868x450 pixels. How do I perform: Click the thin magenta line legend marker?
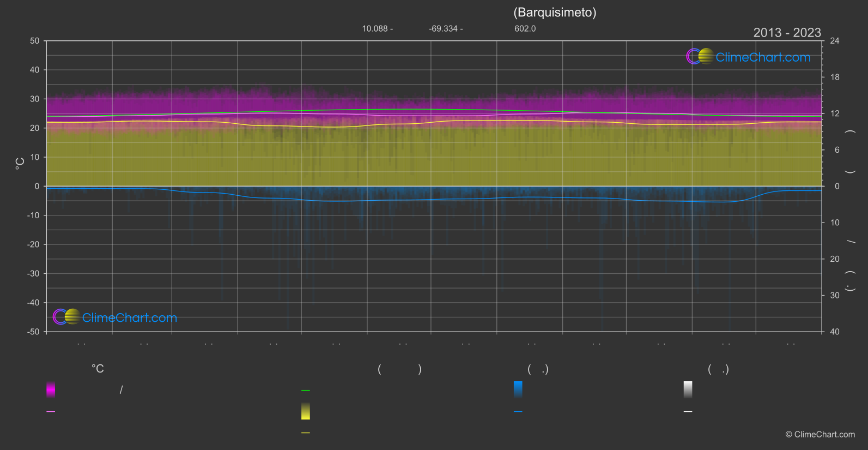pyautogui.click(x=51, y=412)
